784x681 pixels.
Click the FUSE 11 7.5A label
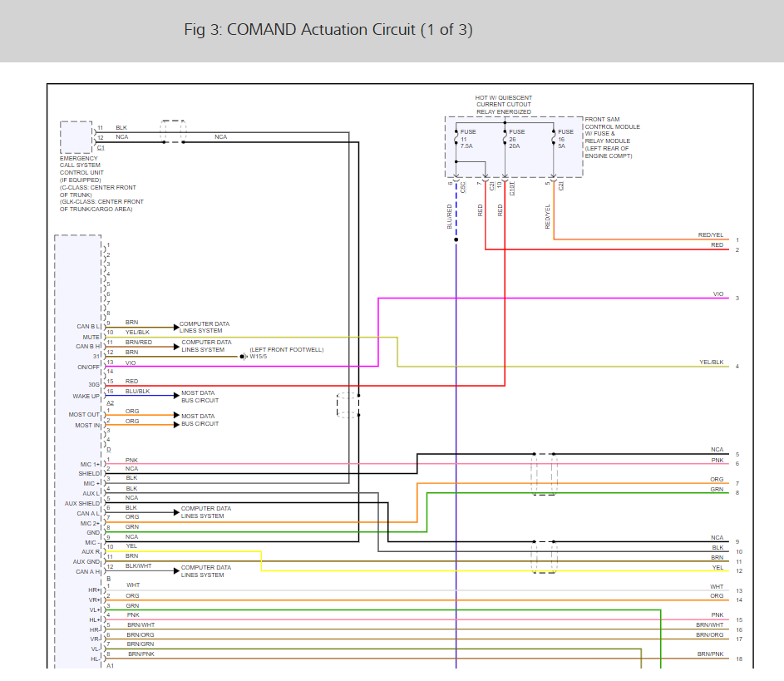pyautogui.click(x=467, y=139)
